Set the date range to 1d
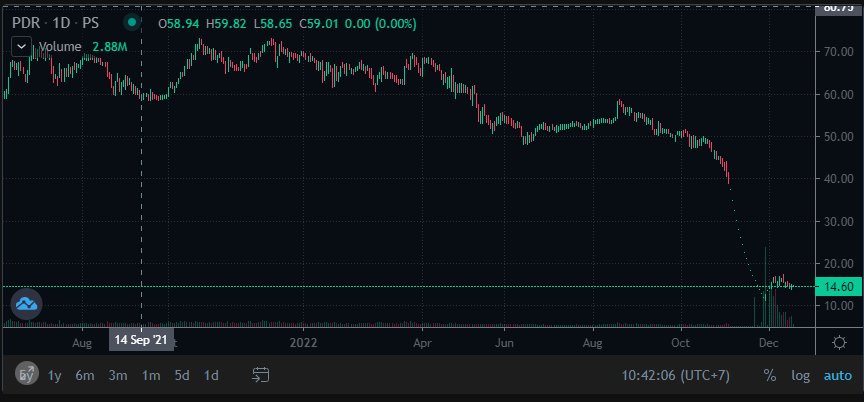 click(211, 376)
